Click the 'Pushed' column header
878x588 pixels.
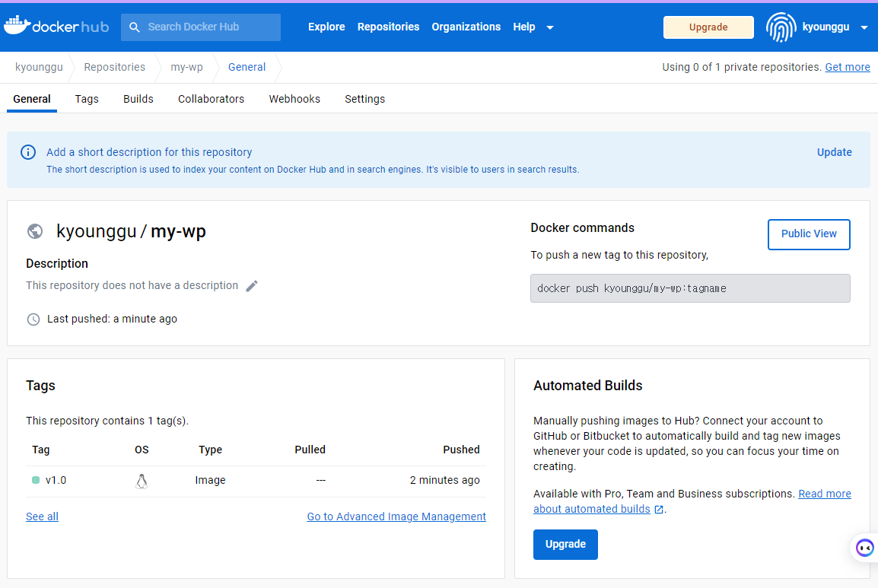coord(461,450)
